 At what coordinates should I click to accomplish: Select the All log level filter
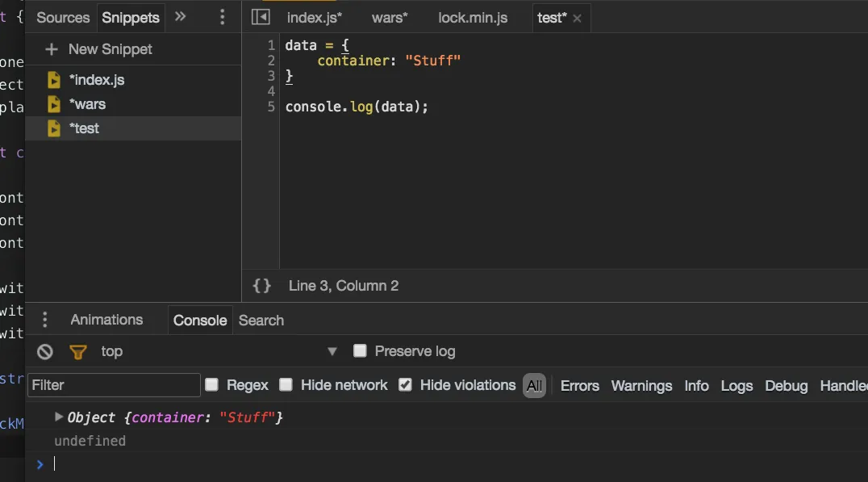pos(534,386)
